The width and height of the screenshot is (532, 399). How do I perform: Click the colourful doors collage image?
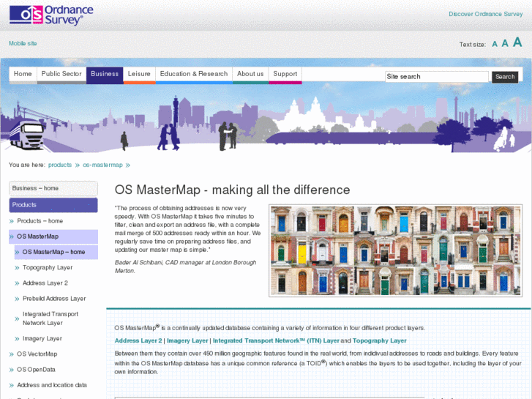[395, 250]
